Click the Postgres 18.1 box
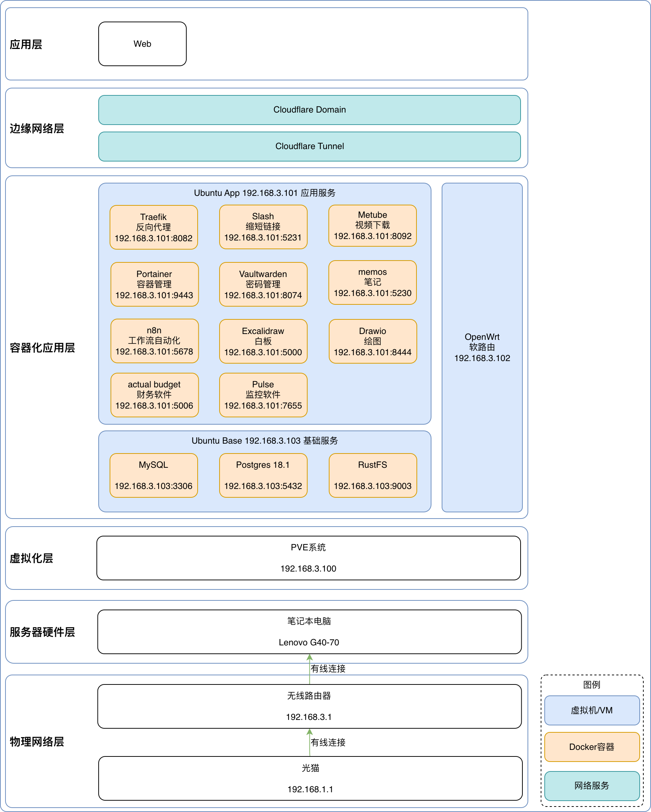The width and height of the screenshot is (651, 812). pos(263,475)
